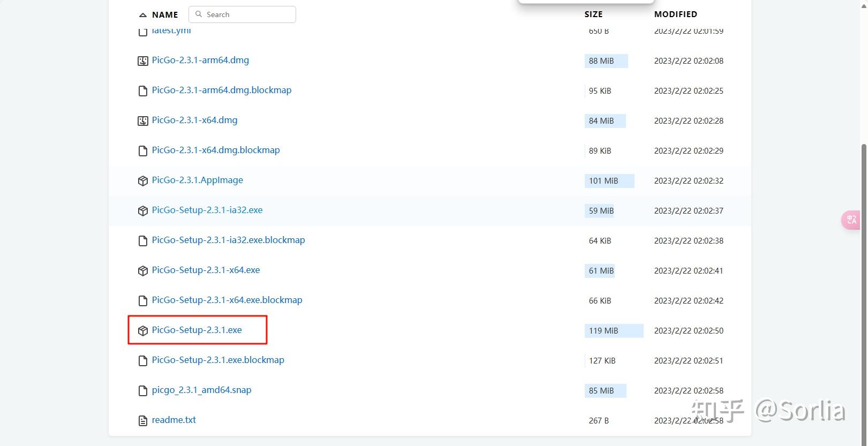
Task: Sort the list by the NAME column header
Action: [165, 15]
